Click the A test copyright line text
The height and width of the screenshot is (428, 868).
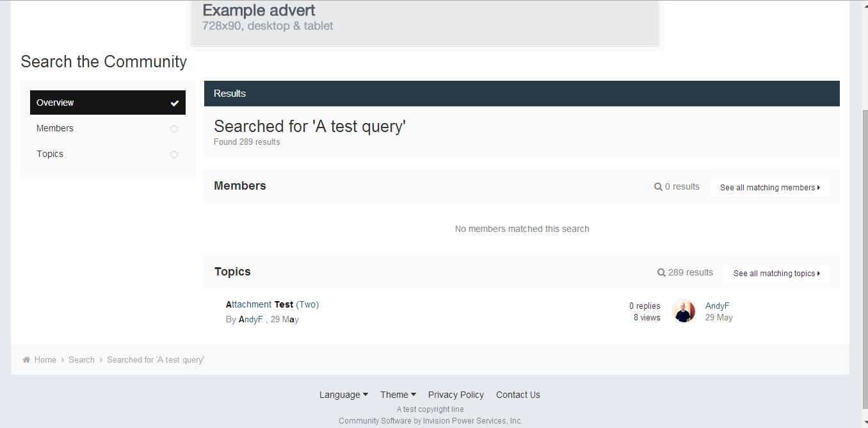(x=430, y=409)
